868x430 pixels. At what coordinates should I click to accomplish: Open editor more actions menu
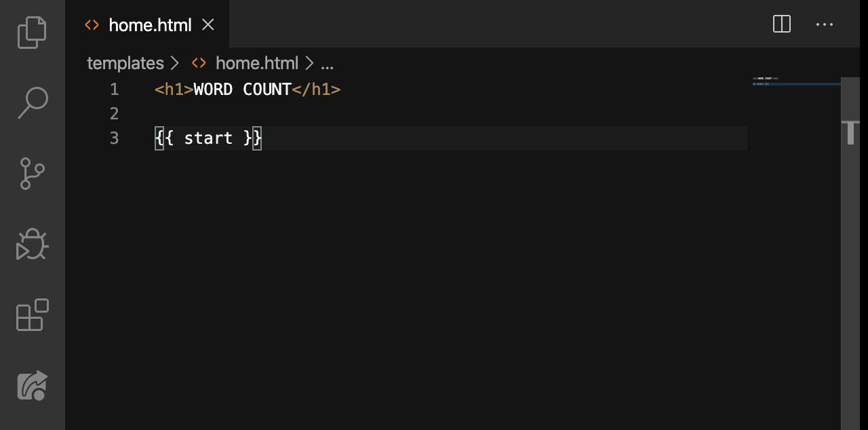click(x=825, y=24)
